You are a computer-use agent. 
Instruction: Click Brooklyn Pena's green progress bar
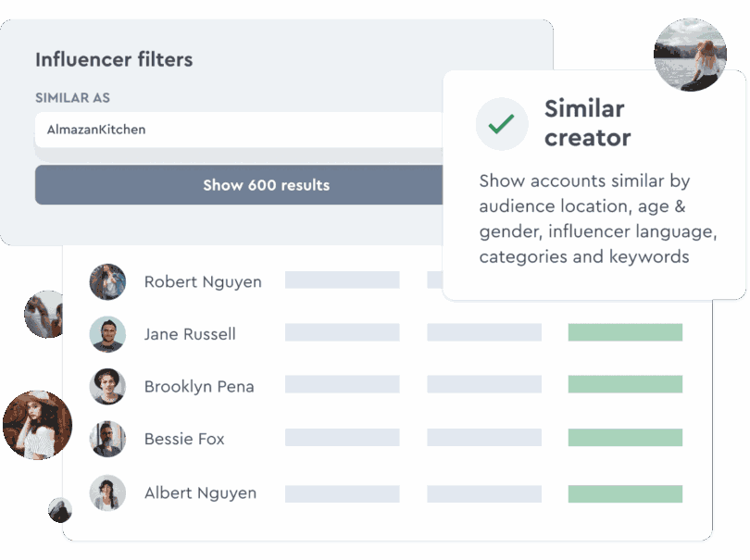click(624, 384)
